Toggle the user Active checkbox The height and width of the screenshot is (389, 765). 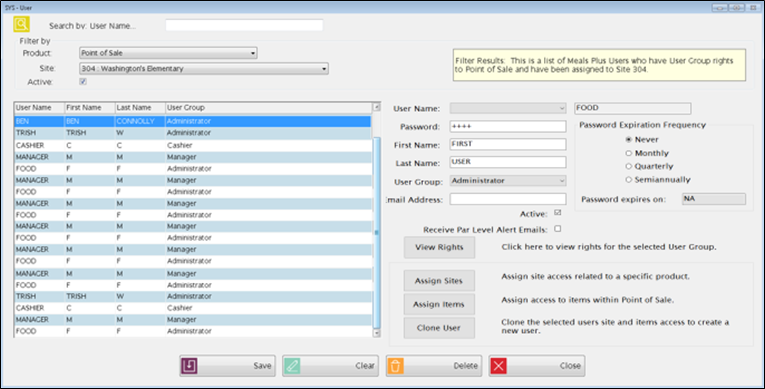click(x=558, y=213)
